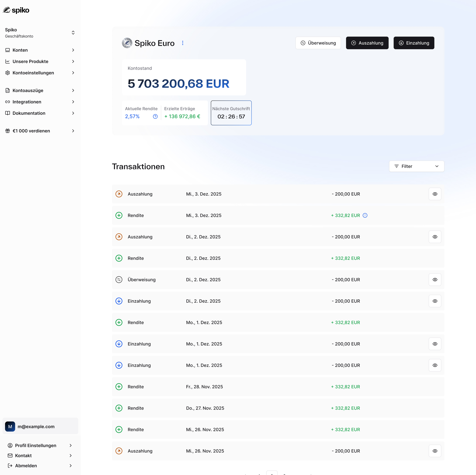The width and height of the screenshot is (476, 475).
Task: Expand Dokumentation via its chevron
Action: tap(73, 113)
